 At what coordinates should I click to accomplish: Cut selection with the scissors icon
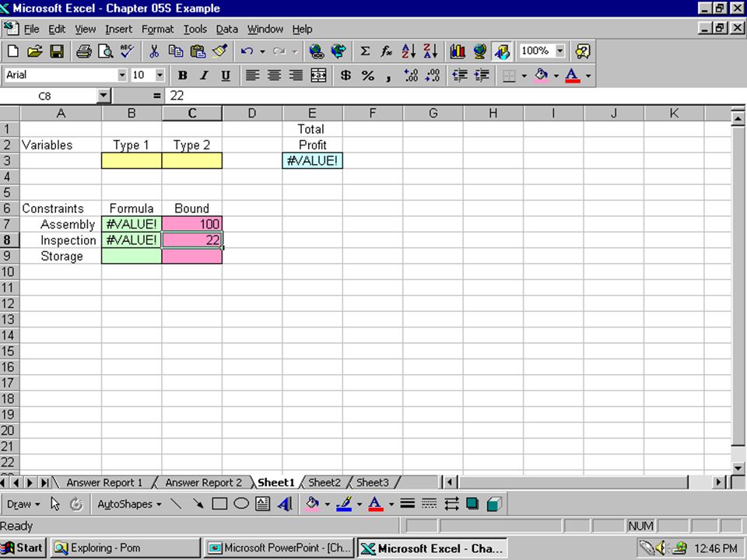pos(154,51)
